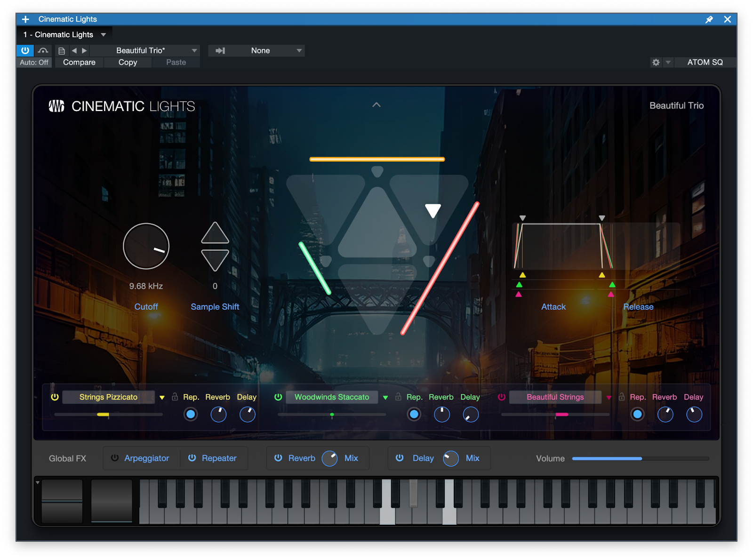
Task: Open the gear settings icon
Action: click(x=656, y=62)
